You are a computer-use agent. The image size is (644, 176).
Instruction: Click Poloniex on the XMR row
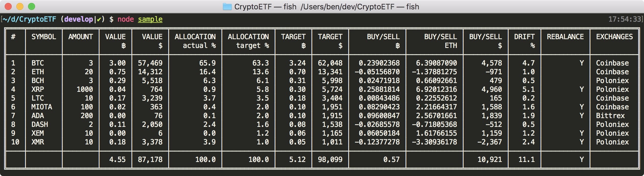coord(613,142)
